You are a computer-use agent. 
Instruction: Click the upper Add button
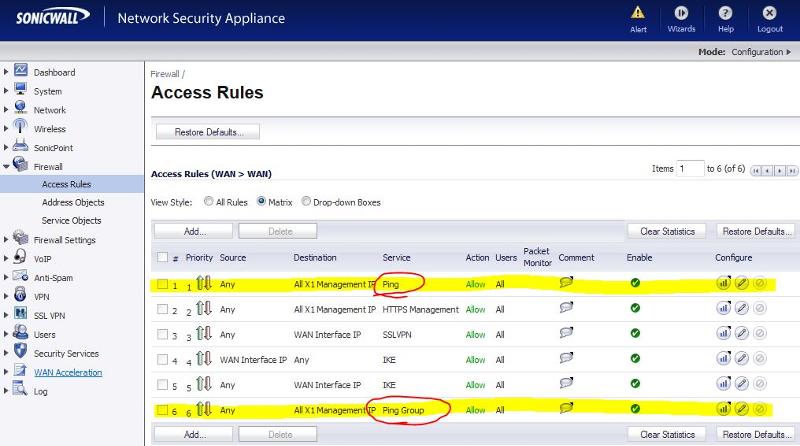point(193,231)
